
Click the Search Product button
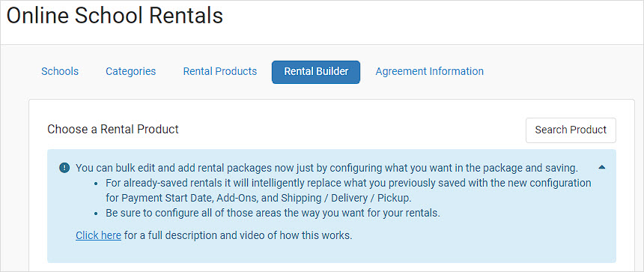(571, 130)
